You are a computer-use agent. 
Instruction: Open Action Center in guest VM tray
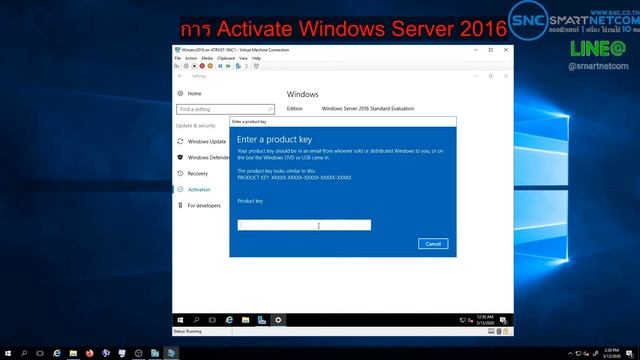[503, 320]
